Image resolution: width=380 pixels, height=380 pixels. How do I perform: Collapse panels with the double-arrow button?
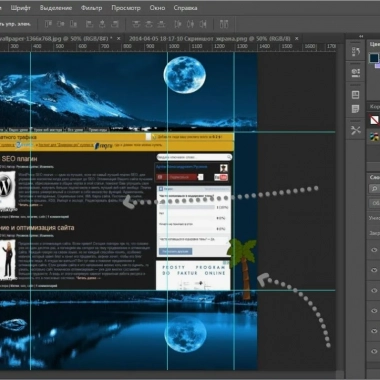pyautogui.click(x=361, y=36)
